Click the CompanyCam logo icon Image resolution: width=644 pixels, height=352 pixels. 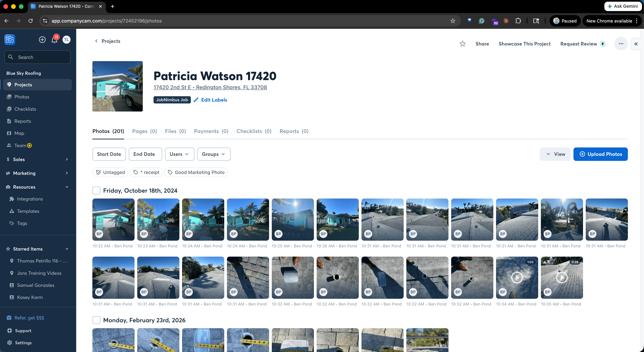(10, 39)
